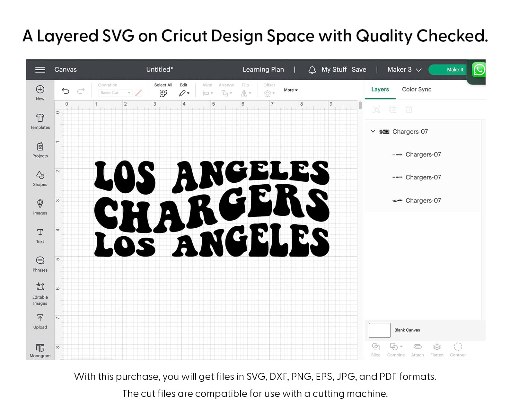Select the bottom LOS ANGELES text on canvas
The image size is (510, 420).
[212, 241]
